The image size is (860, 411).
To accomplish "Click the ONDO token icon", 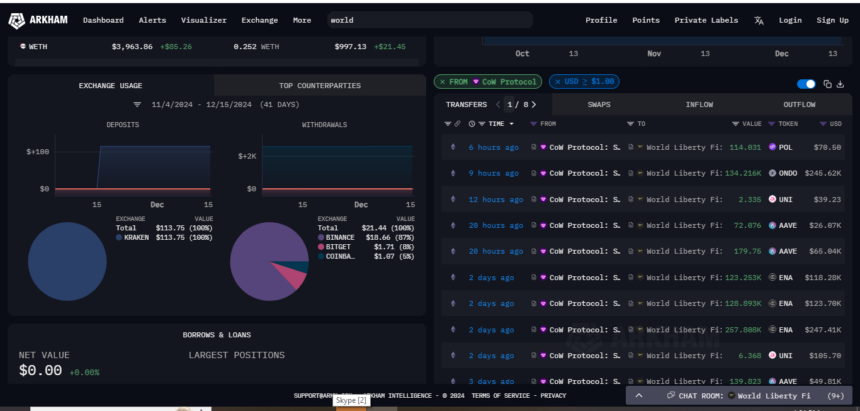I will [x=773, y=173].
